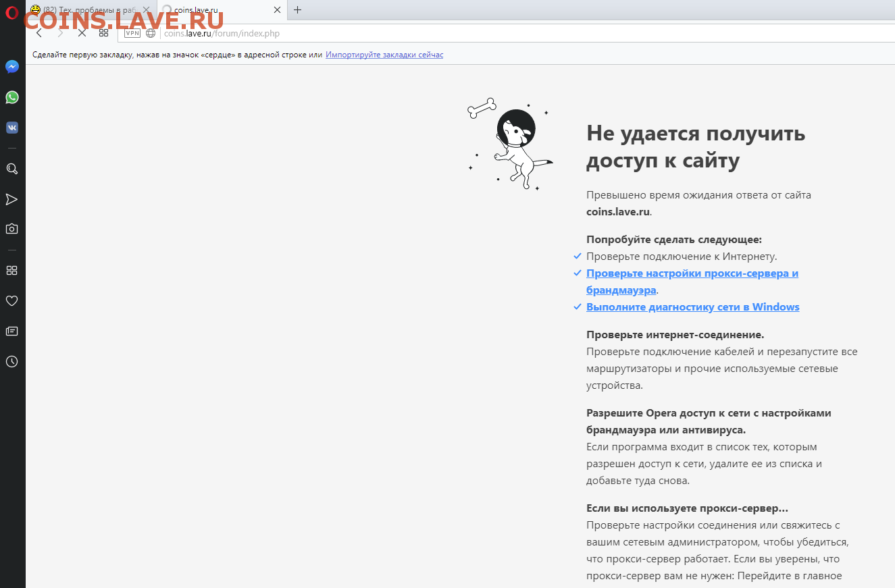This screenshot has height=588, width=895.
Task: Close the coins.lave.ru tab
Action: point(277,10)
